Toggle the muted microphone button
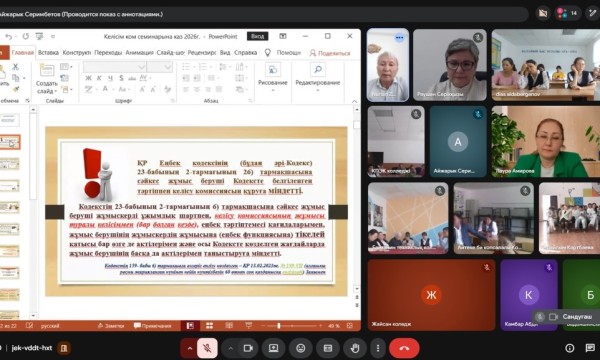Screen dimensions: 600x360 point(207,348)
